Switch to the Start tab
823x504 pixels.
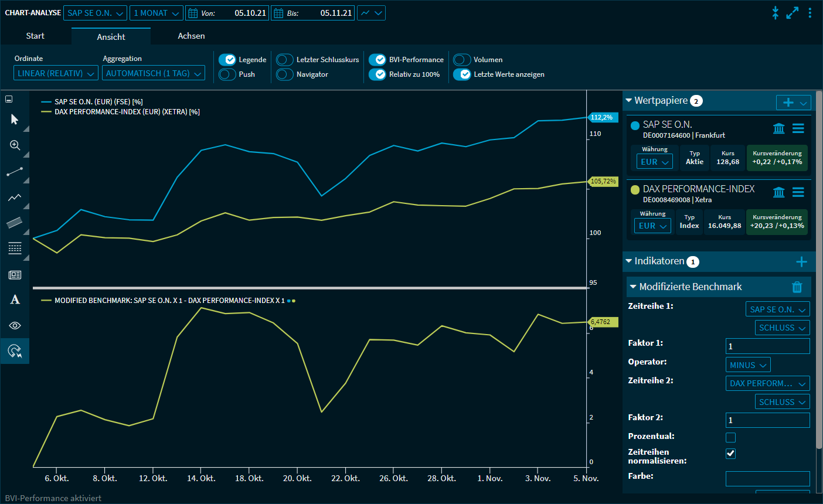pos(35,36)
